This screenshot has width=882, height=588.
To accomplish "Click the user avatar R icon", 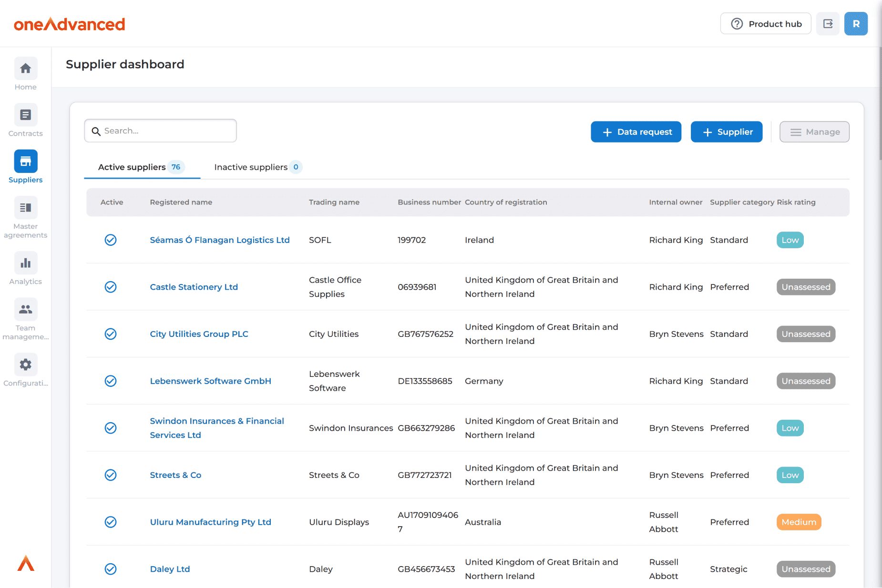I will [x=856, y=24].
